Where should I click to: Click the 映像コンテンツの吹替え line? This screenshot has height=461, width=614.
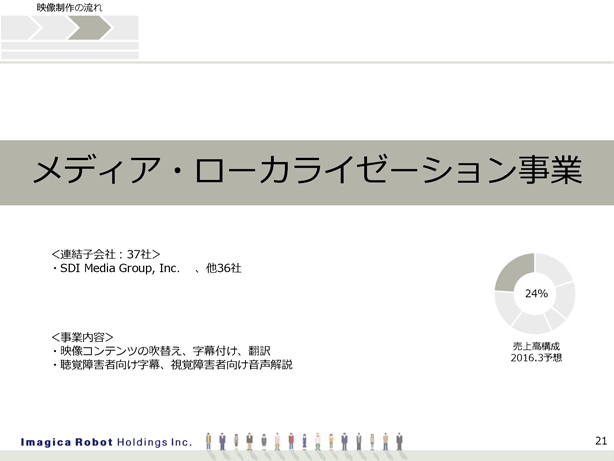click(x=161, y=351)
